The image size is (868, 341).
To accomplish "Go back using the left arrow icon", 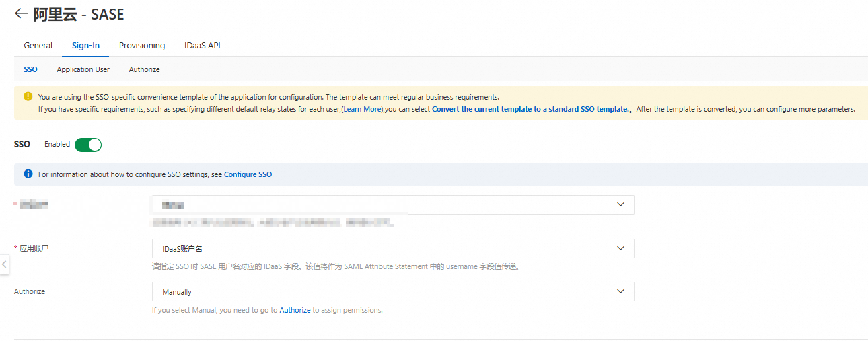I will [21, 13].
